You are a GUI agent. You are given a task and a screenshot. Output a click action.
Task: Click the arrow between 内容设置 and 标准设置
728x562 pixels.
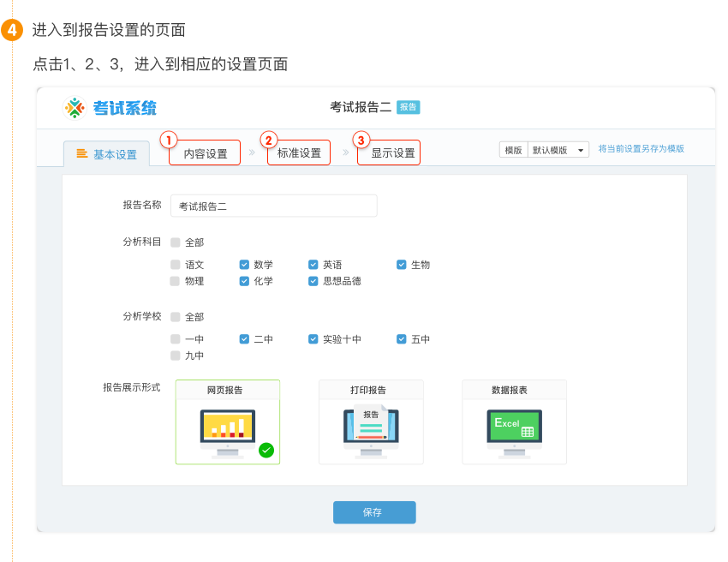click(253, 152)
